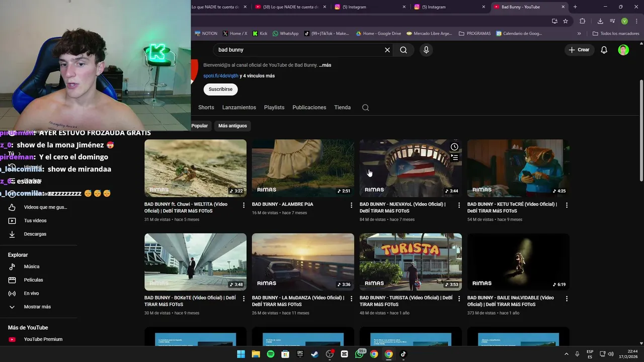Open 'y 4 vínculos más' links

[x=257, y=76]
